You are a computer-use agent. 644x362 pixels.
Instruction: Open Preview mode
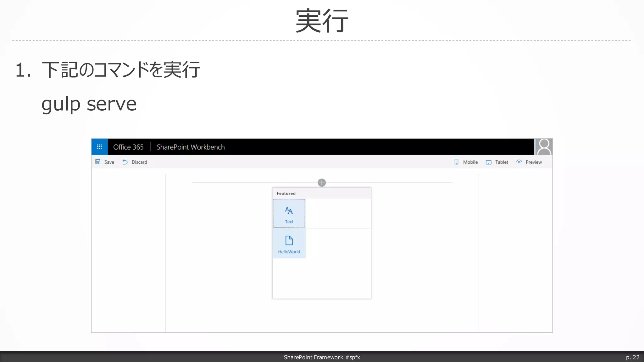pos(534,162)
